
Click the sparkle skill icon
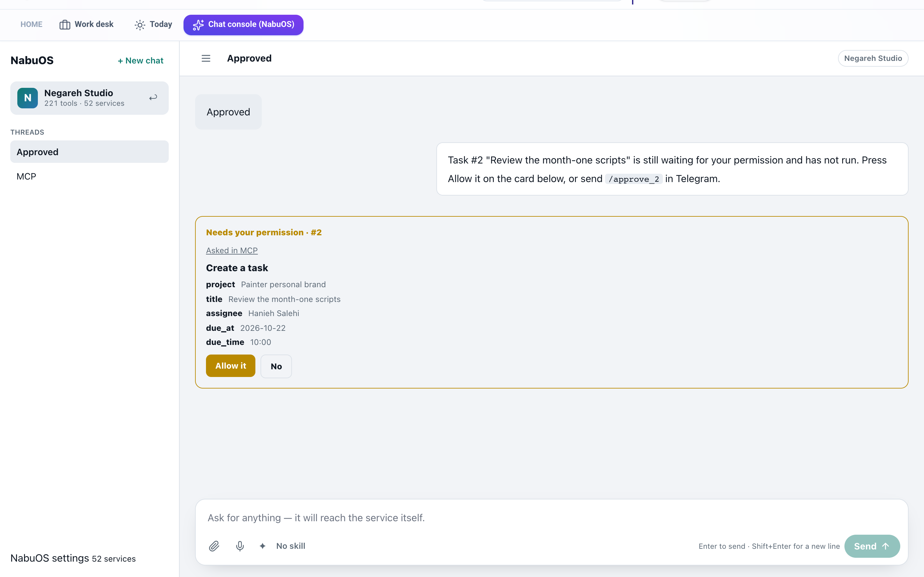coord(262,546)
